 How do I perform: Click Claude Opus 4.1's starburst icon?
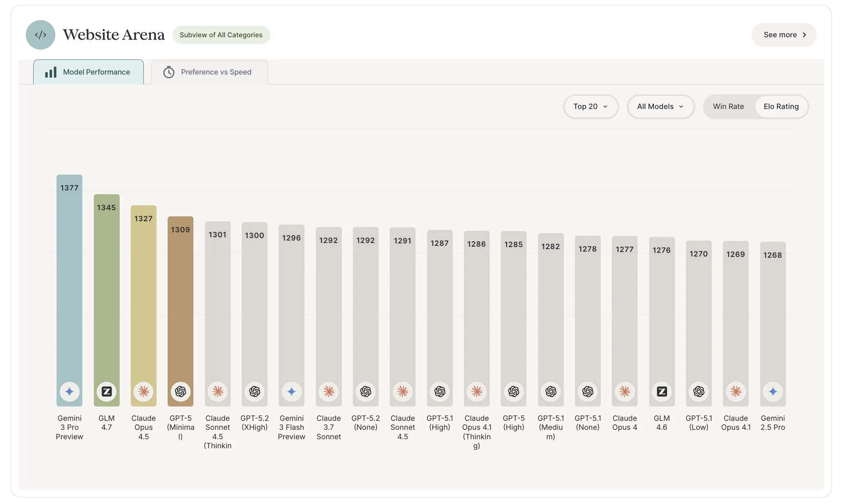(736, 392)
